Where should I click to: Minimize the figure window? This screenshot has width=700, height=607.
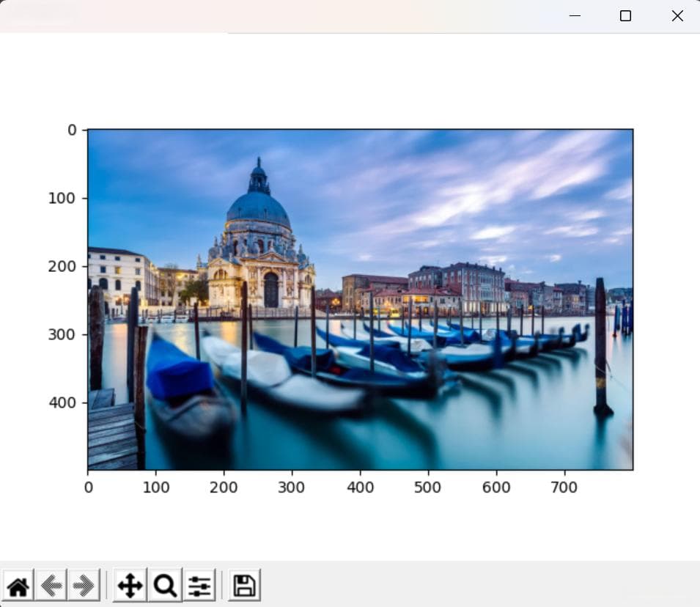tap(575, 15)
